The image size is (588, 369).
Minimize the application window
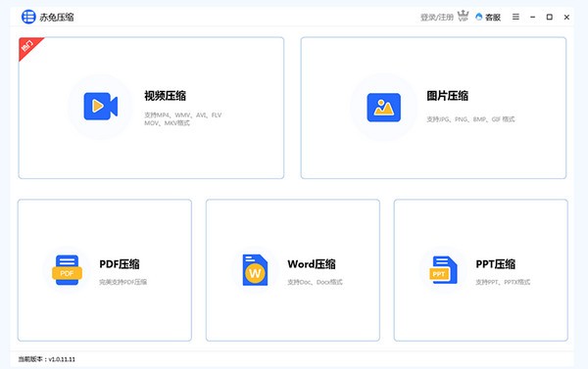click(x=532, y=17)
